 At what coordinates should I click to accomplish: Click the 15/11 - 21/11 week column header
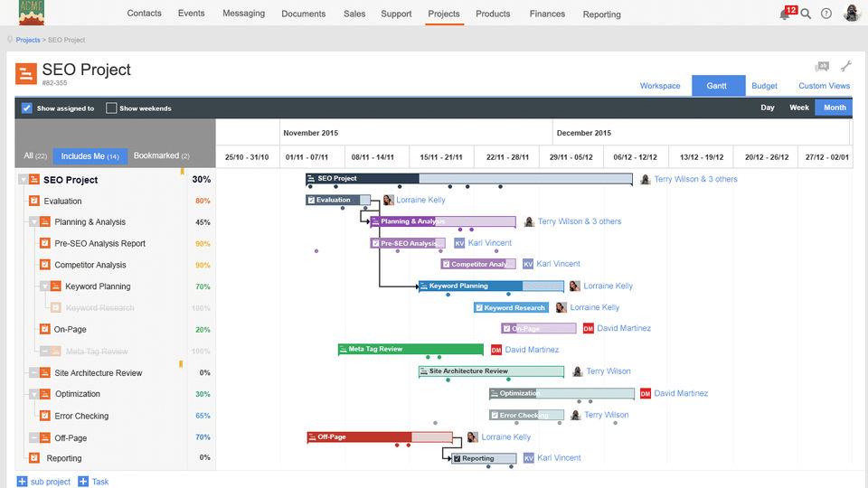441,157
